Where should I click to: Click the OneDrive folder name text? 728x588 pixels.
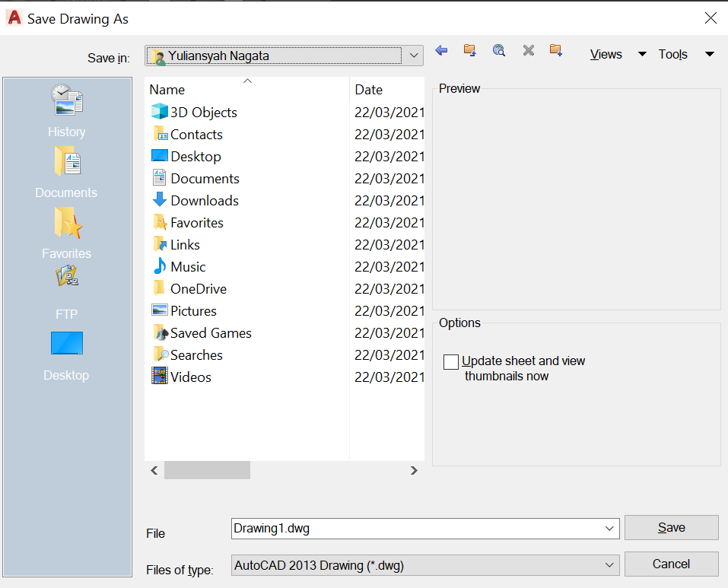pyautogui.click(x=199, y=288)
